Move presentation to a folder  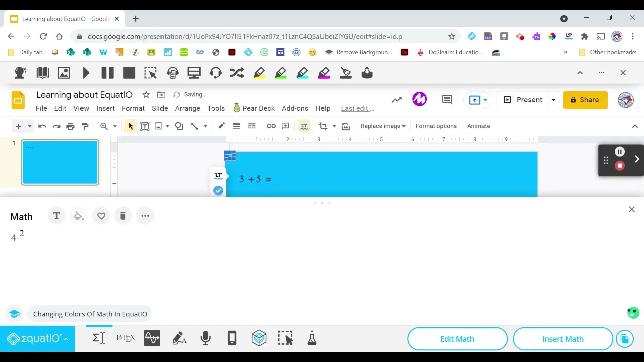coord(161,95)
